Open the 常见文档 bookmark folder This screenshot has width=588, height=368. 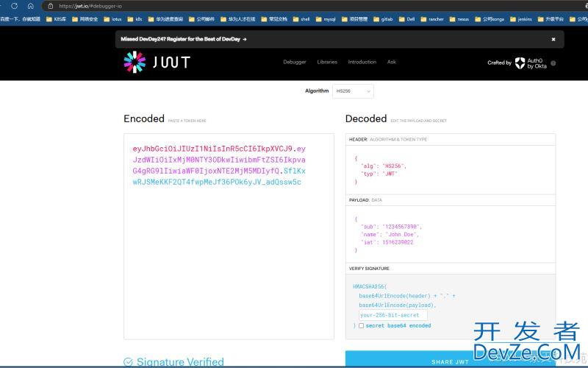(274, 19)
